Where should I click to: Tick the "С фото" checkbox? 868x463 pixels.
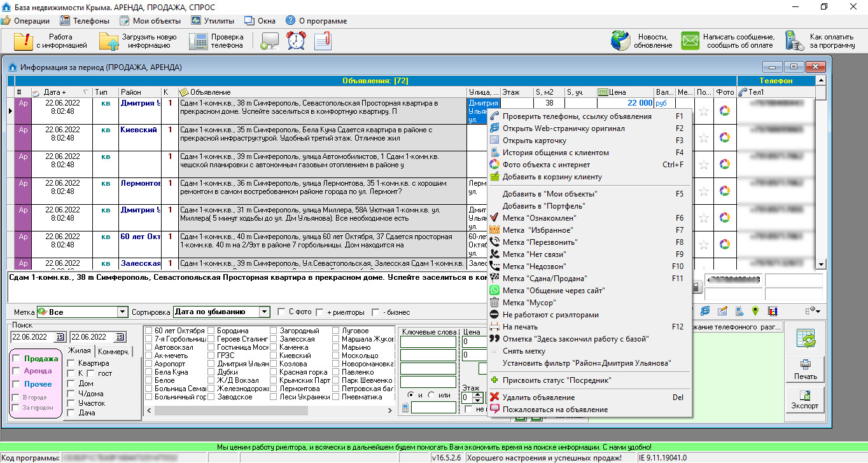click(x=281, y=312)
